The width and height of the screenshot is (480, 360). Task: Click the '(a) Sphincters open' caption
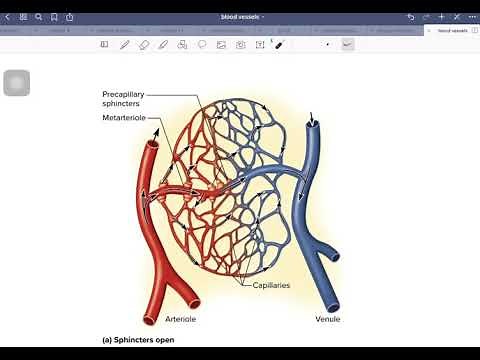tap(138, 340)
